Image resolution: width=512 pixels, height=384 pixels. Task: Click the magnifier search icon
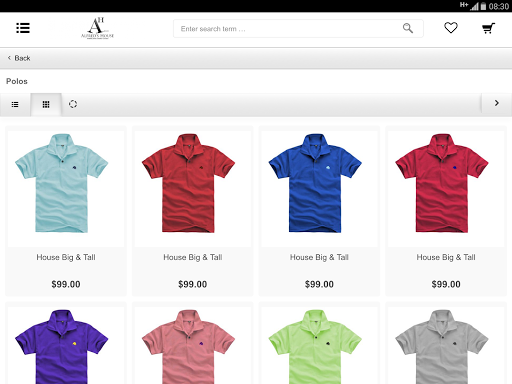tap(408, 28)
